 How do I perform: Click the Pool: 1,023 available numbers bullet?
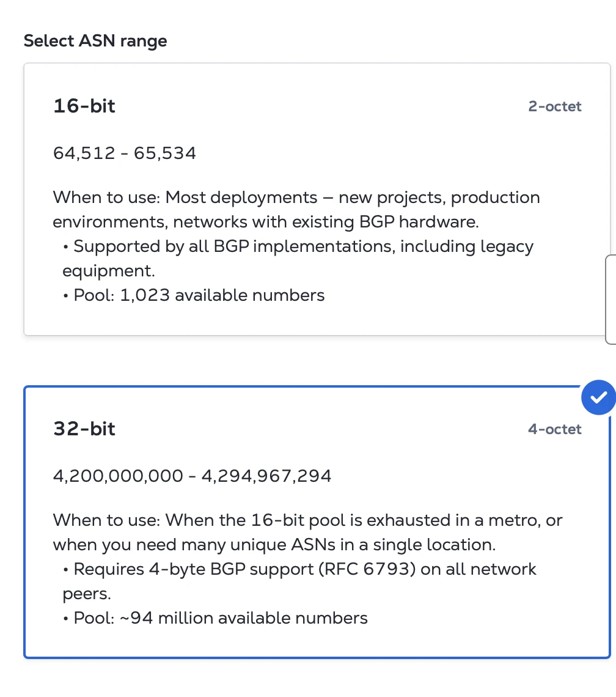pos(194,295)
